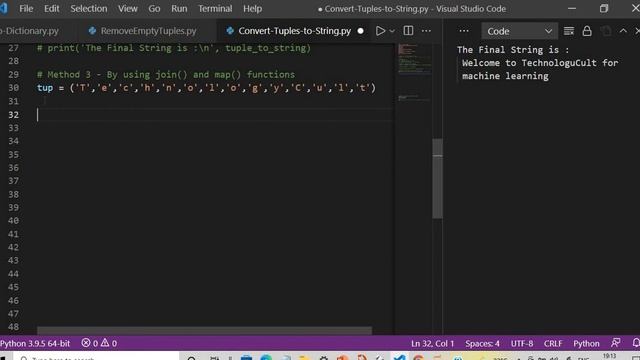Click the taskbar clock
Image resolution: width=640 pixels, height=360 pixels.
(609, 357)
